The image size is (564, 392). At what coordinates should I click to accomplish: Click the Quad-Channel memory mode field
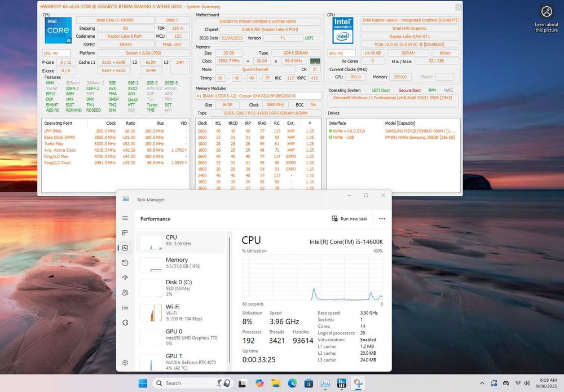[255, 69]
